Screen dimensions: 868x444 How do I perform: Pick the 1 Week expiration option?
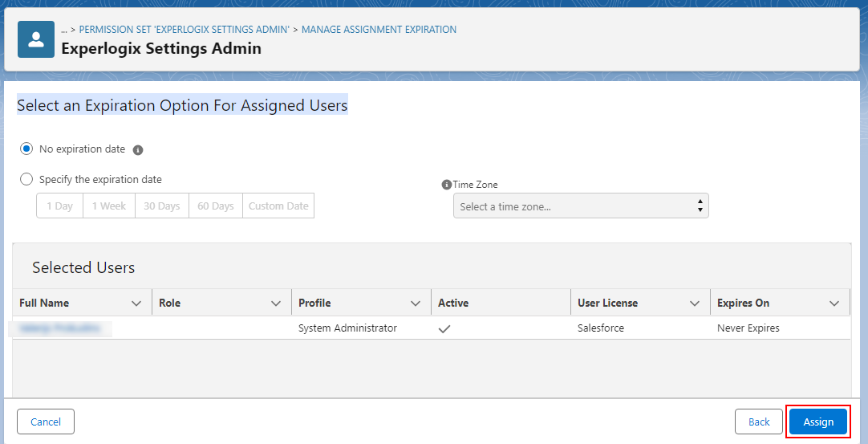pyautogui.click(x=109, y=206)
